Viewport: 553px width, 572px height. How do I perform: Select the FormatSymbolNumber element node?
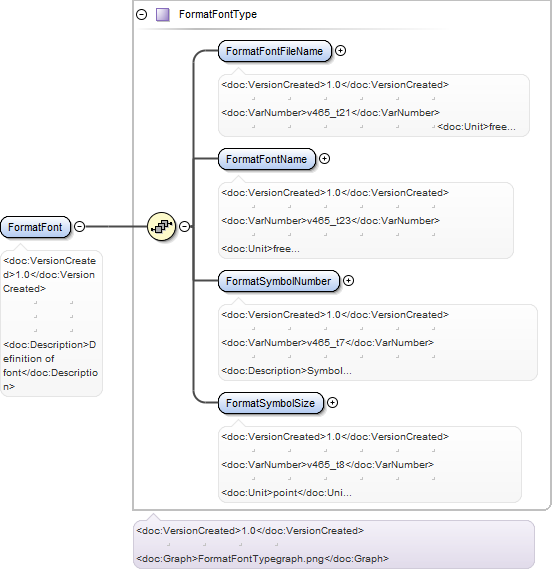[279, 281]
